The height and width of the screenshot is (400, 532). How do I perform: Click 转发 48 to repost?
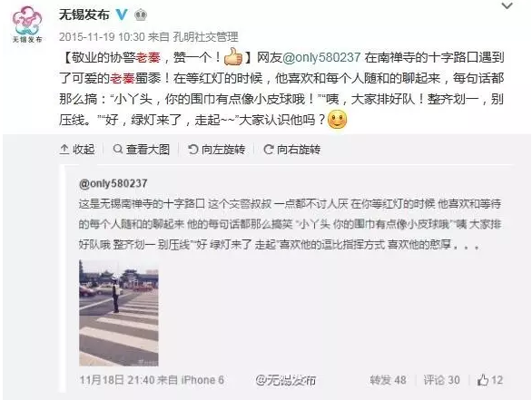(388, 380)
